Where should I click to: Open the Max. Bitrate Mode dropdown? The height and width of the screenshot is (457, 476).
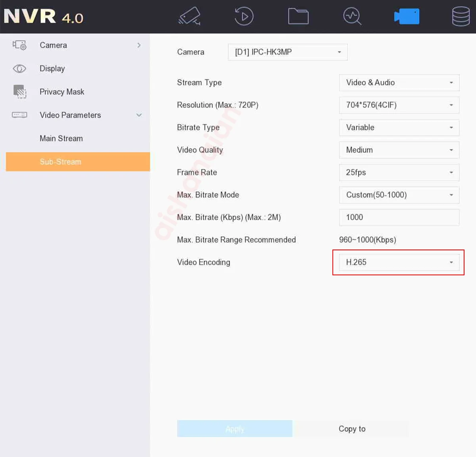click(399, 195)
